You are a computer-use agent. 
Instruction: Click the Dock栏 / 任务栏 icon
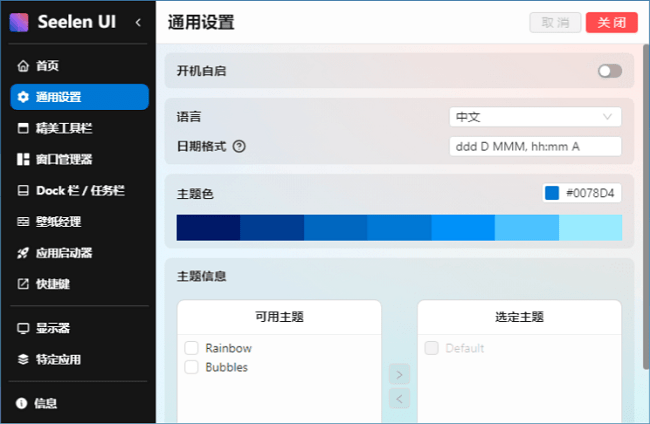pyautogui.click(x=24, y=190)
